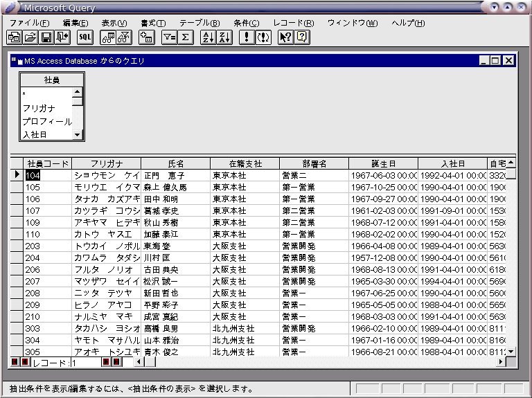Click the grid vertical scrollbar up arrow
This screenshot has height=398, width=532.
tap(511, 163)
